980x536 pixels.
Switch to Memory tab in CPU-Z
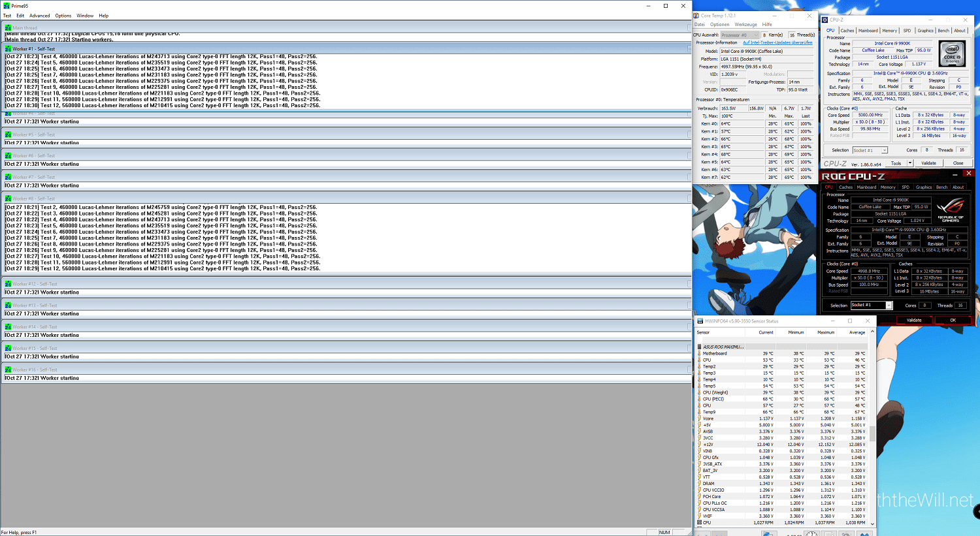[x=890, y=31]
